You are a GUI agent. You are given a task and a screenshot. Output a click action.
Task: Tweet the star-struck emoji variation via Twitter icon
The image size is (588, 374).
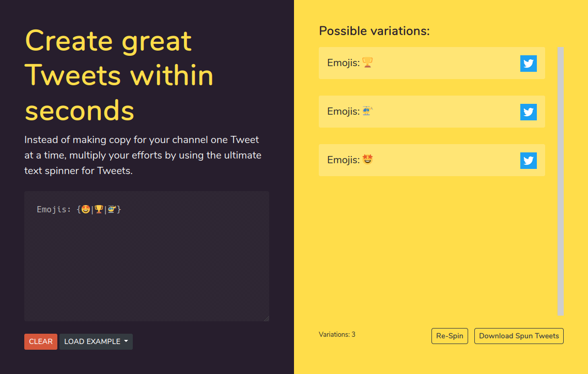(528, 160)
